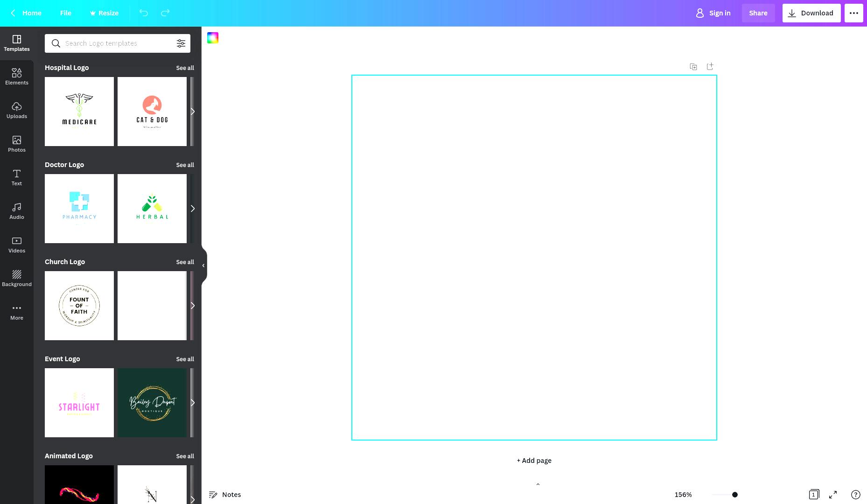The width and height of the screenshot is (867, 504).
Task: Select the Herbal logo template
Action: tap(152, 209)
